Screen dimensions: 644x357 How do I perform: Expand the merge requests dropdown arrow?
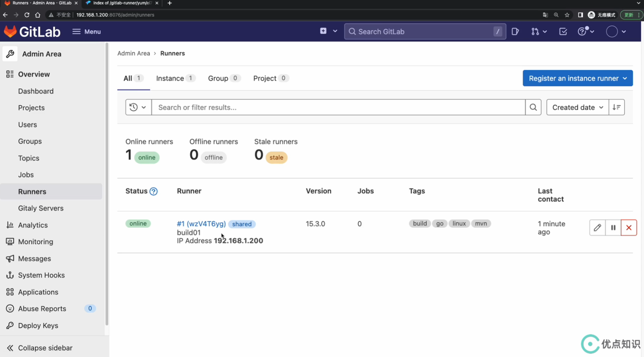click(x=545, y=32)
